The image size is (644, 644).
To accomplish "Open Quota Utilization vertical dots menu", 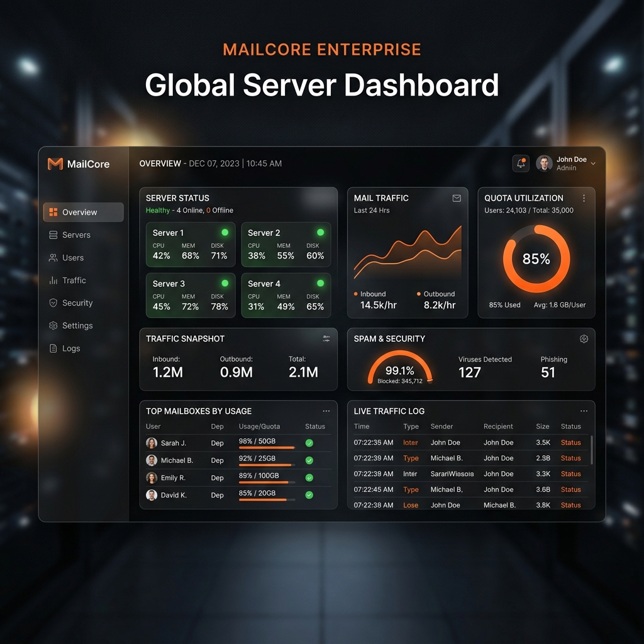I will pos(584,198).
